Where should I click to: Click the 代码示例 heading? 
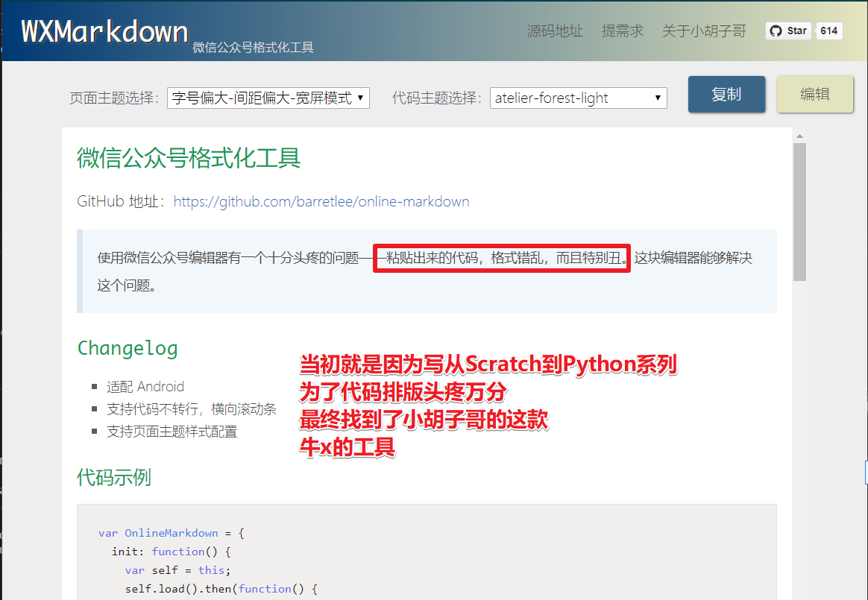coord(114,477)
